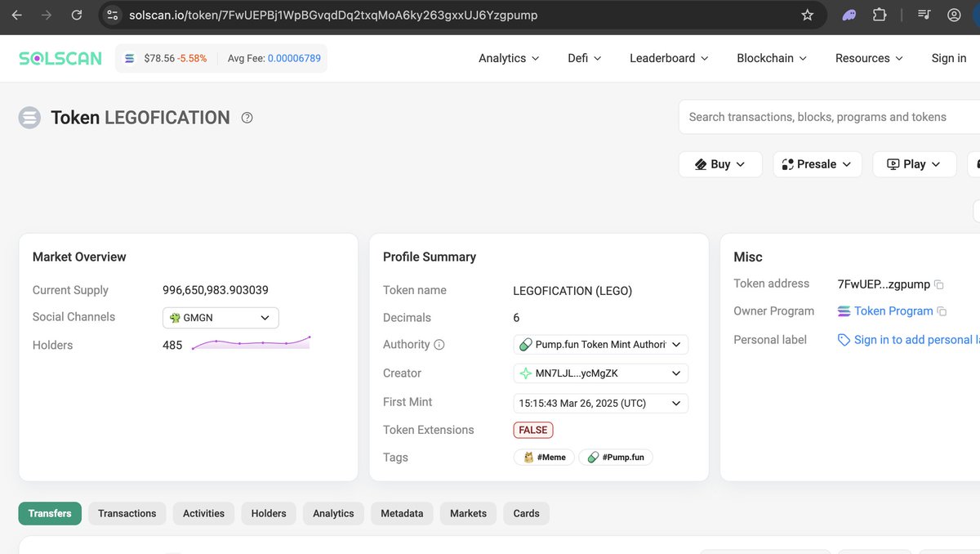Expand the Buy dropdown
The height and width of the screenshot is (554, 980).
click(x=720, y=164)
